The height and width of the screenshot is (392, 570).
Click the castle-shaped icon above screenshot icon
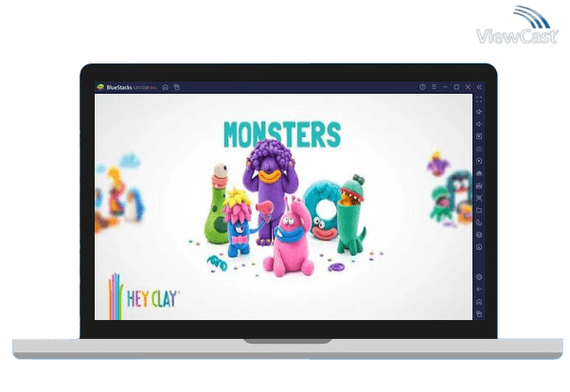coord(479,186)
